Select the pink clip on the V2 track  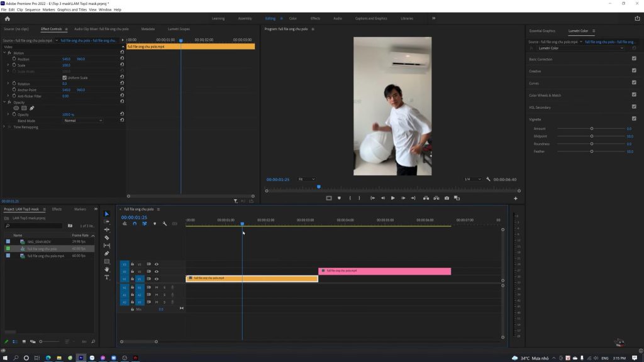[384, 271]
